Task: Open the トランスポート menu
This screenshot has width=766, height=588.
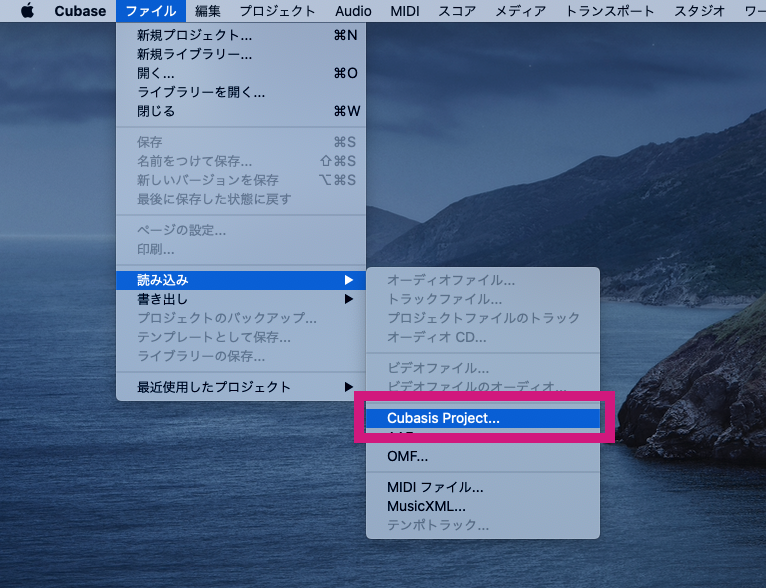Action: [610, 11]
